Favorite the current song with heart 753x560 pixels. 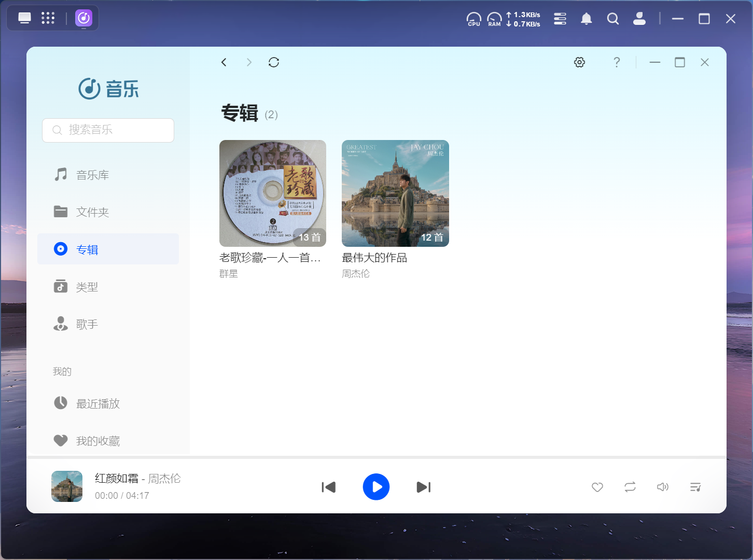[597, 487]
